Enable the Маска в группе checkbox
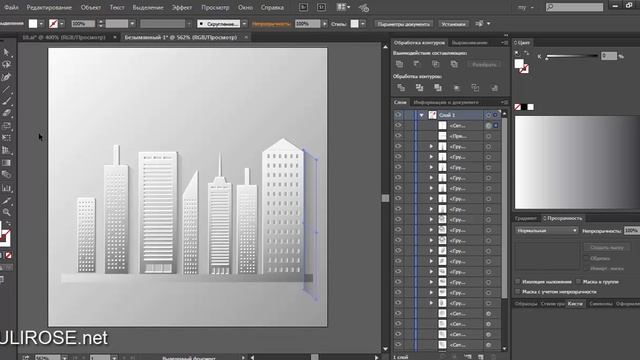The image size is (640, 360). click(578, 282)
